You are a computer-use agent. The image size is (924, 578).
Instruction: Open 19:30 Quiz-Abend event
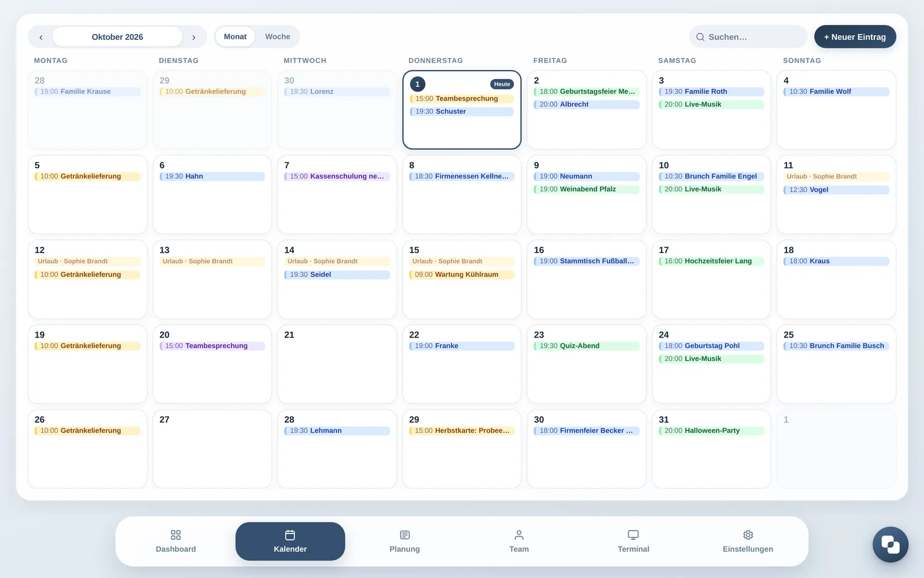[x=587, y=346]
